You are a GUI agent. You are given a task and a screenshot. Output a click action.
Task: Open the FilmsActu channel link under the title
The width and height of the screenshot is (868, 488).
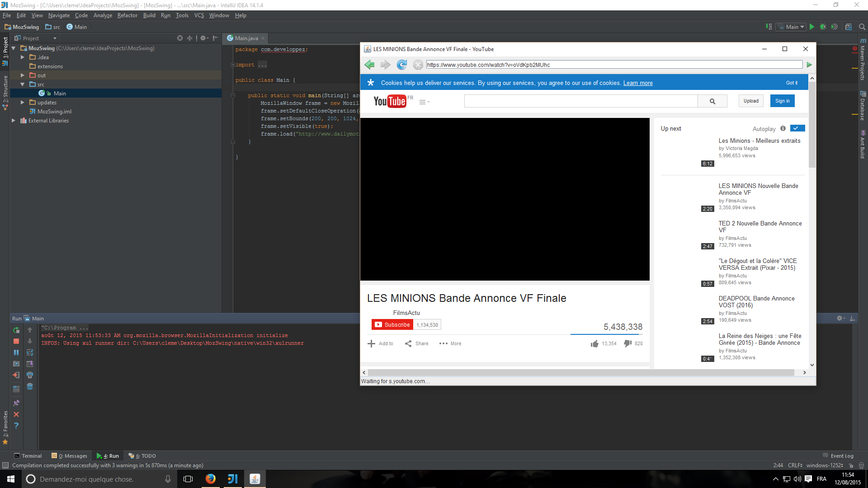coord(406,313)
